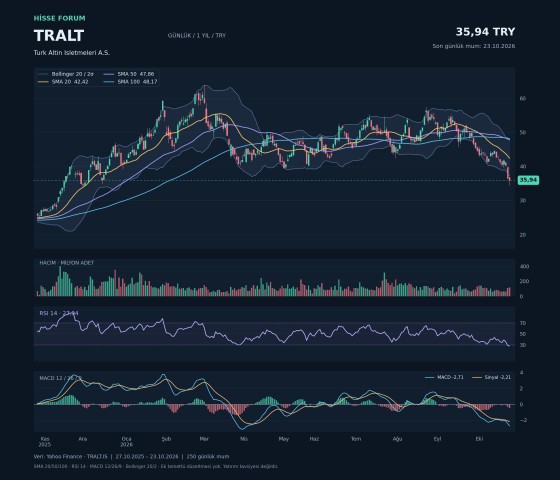Image resolution: width=560 pixels, height=480 pixels.
Task: Click the Eyl month label
Action: pos(438,439)
